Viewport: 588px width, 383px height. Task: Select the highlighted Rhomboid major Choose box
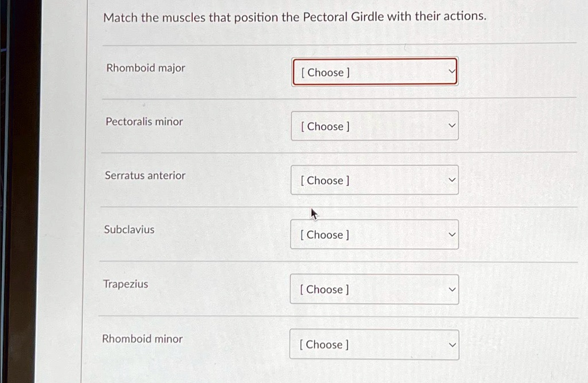[x=374, y=72]
